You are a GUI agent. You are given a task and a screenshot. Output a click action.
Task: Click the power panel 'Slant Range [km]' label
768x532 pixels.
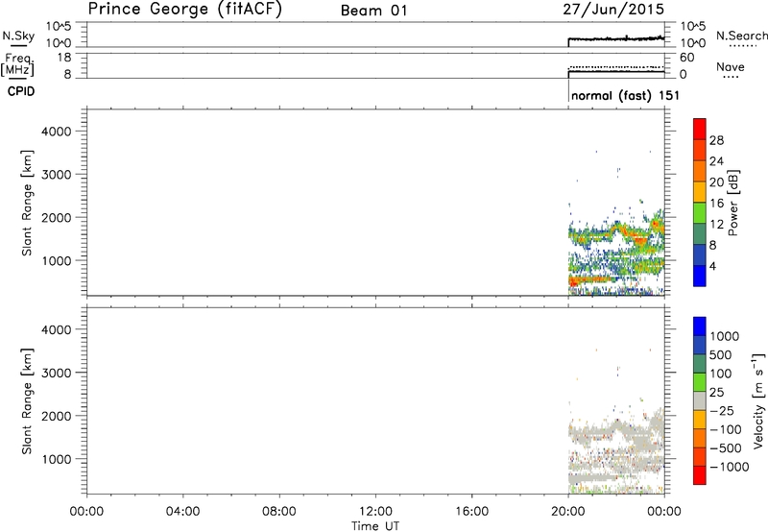tap(27, 203)
